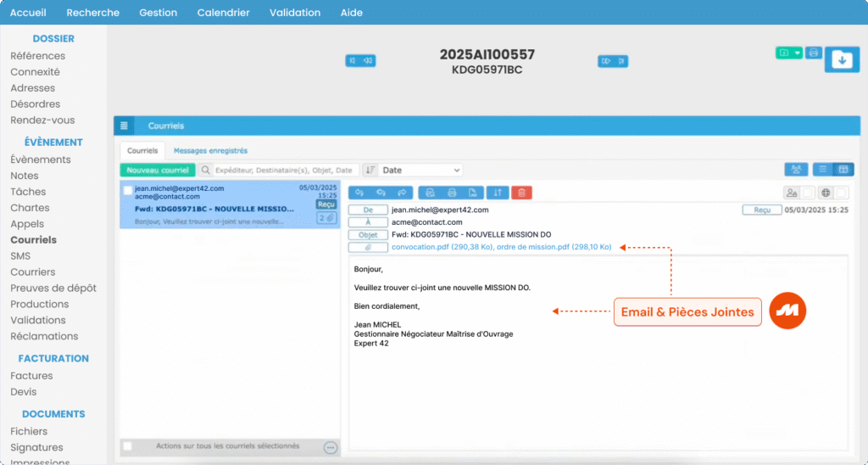Image resolution: width=868 pixels, height=465 pixels.
Task: Click the Objet field button
Action: [368, 235]
